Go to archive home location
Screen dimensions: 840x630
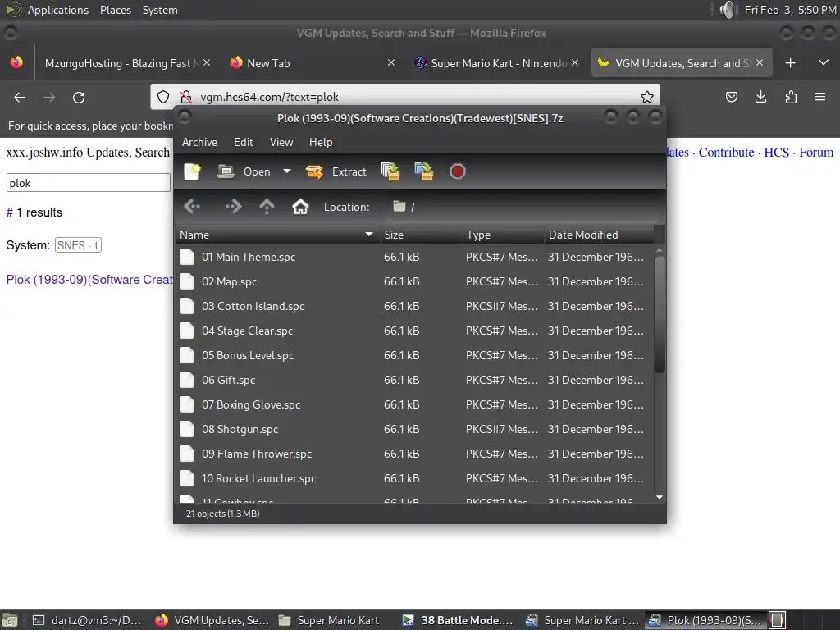(x=300, y=206)
